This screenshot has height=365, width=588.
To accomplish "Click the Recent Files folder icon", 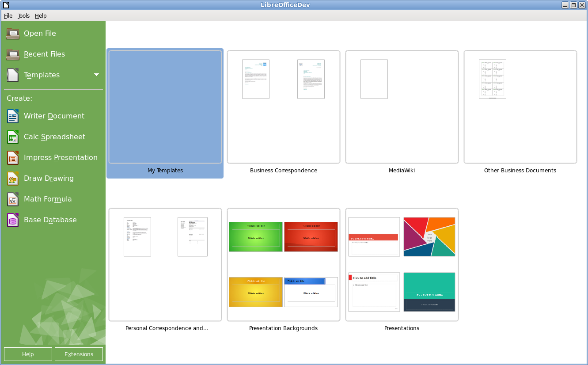I will (x=13, y=54).
